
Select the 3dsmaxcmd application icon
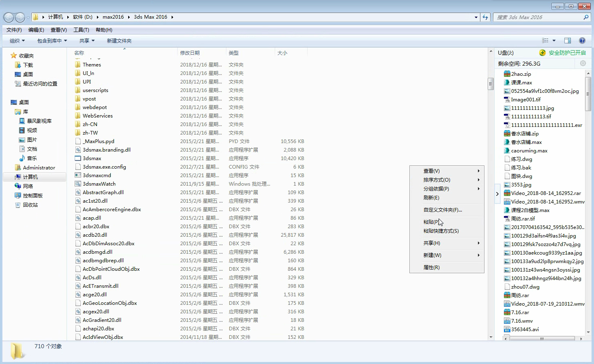[x=78, y=176]
